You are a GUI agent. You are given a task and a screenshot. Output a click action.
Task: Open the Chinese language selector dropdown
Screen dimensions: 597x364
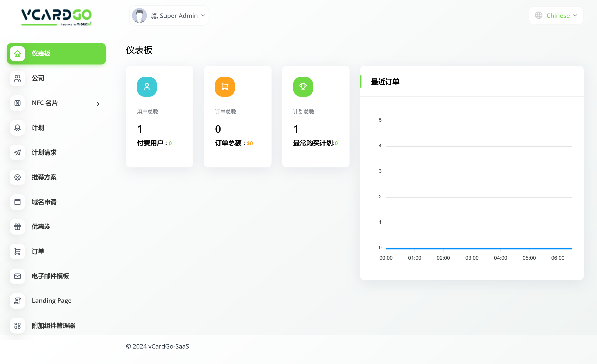(x=556, y=15)
